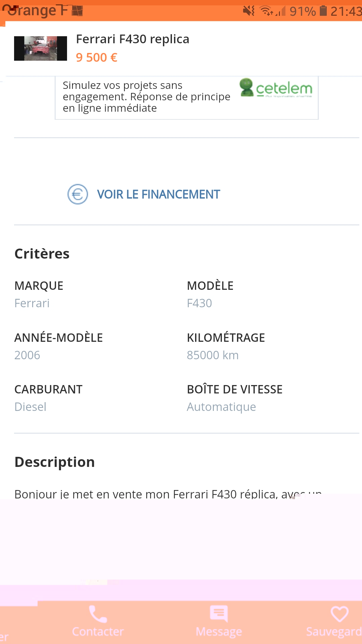Tap the Marque value 'Ferrari'
Screen dimensions: 362x644
click(x=32, y=303)
